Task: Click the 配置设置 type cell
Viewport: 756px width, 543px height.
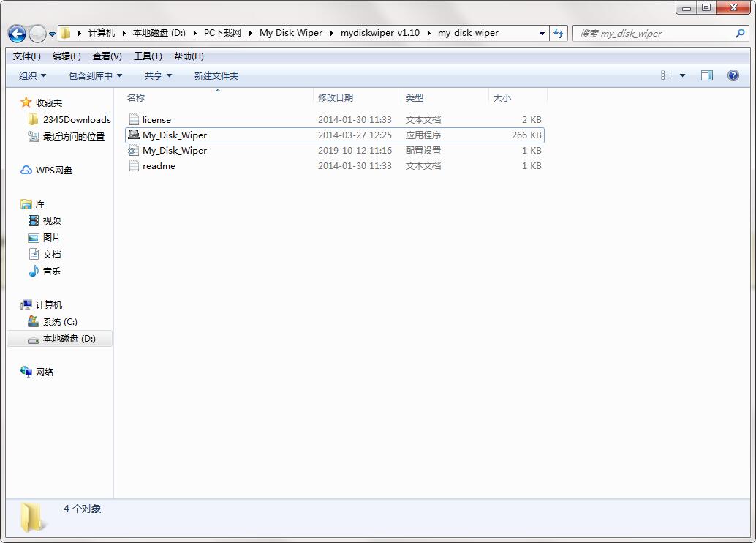Action: [x=423, y=151]
